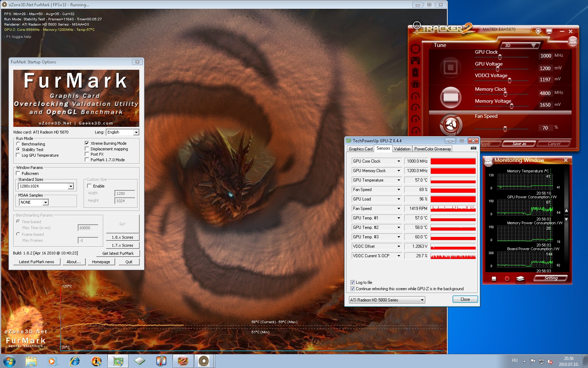Uncheck Xtreme Burning Mode
This screenshot has width=588, height=368.
pyautogui.click(x=87, y=143)
